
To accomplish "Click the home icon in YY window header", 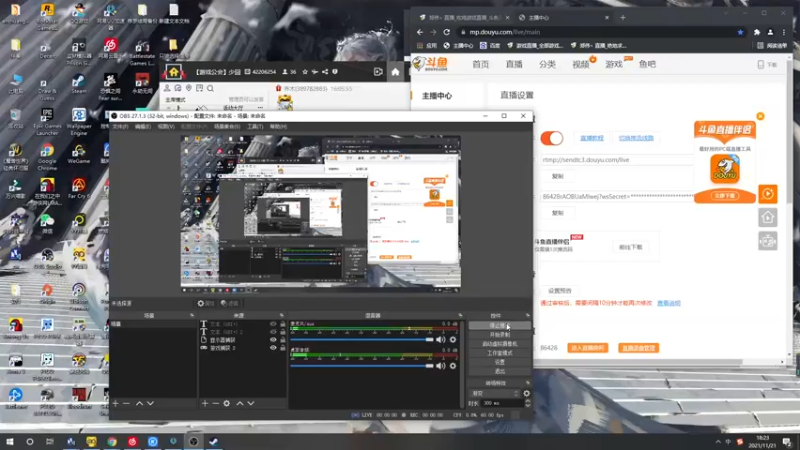I will pyautogui.click(x=395, y=72).
